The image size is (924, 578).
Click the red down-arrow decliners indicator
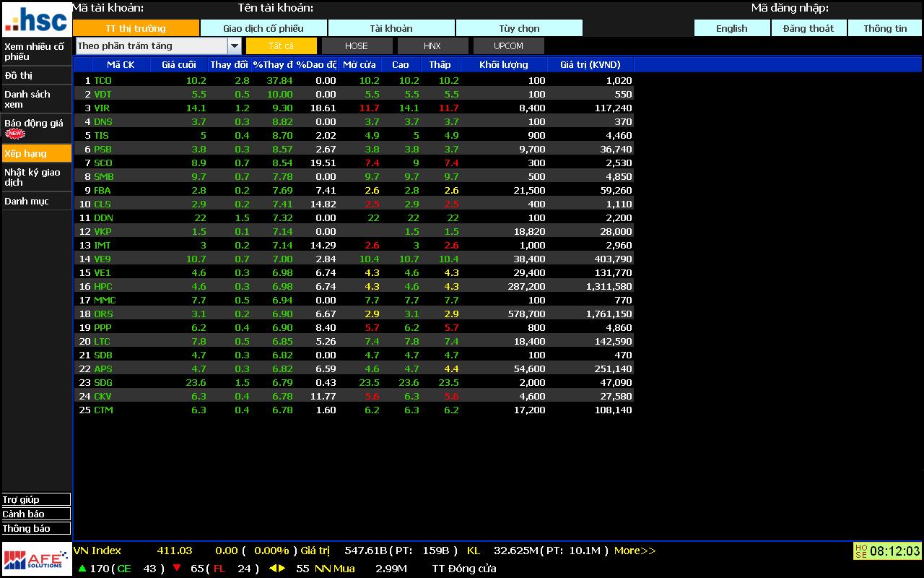point(177,568)
